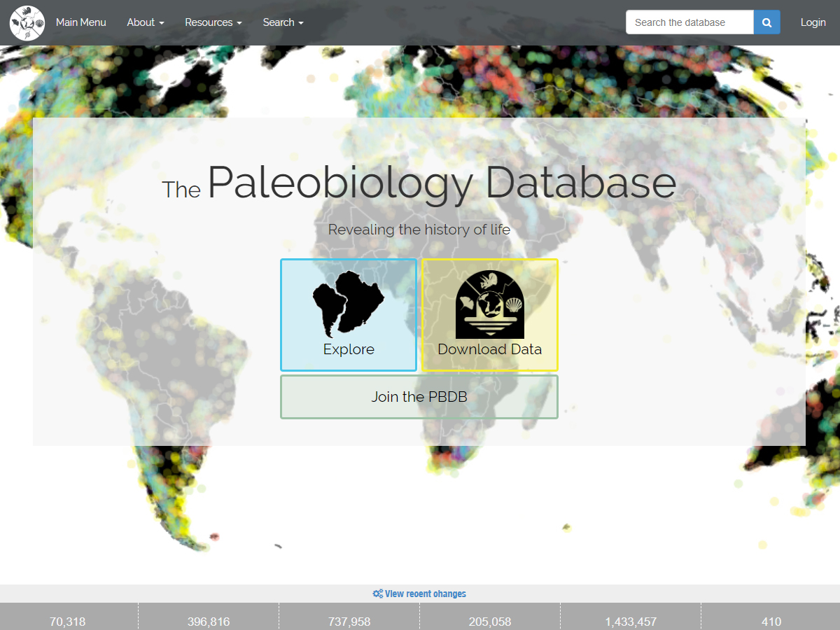Image resolution: width=840 pixels, height=630 pixels.
Task: Open the View recent changes link
Action: coord(425,594)
